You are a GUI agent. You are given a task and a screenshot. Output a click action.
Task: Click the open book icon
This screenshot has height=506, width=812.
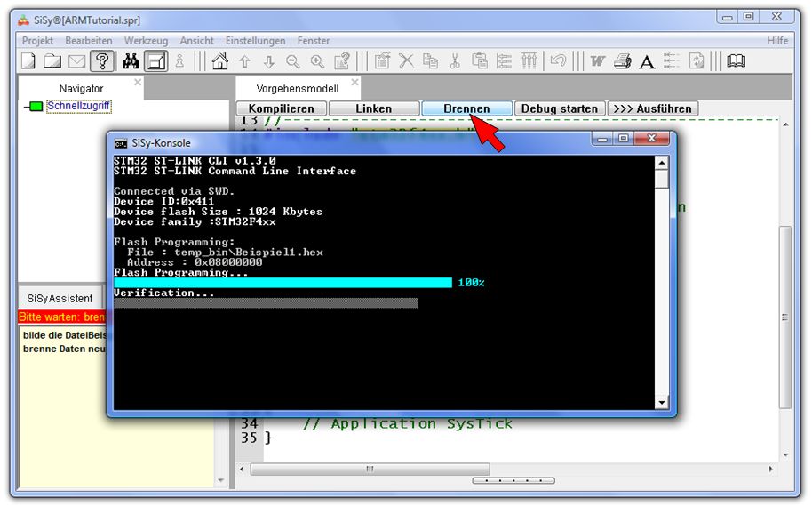pyautogui.click(x=736, y=60)
